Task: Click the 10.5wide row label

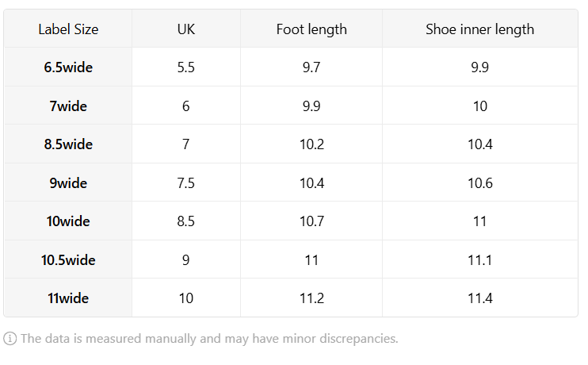Action: coord(68,259)
